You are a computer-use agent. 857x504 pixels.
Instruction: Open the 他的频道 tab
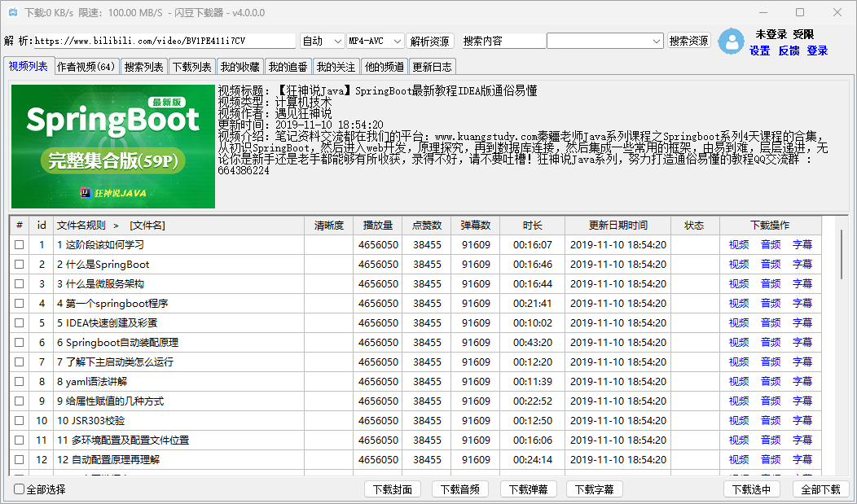click(385, 67)
